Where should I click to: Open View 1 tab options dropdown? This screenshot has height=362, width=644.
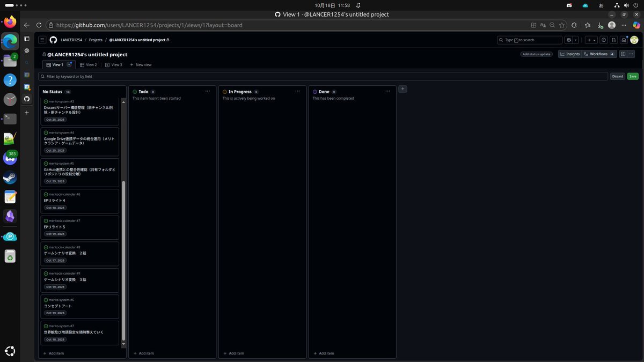tap(69, 64)
